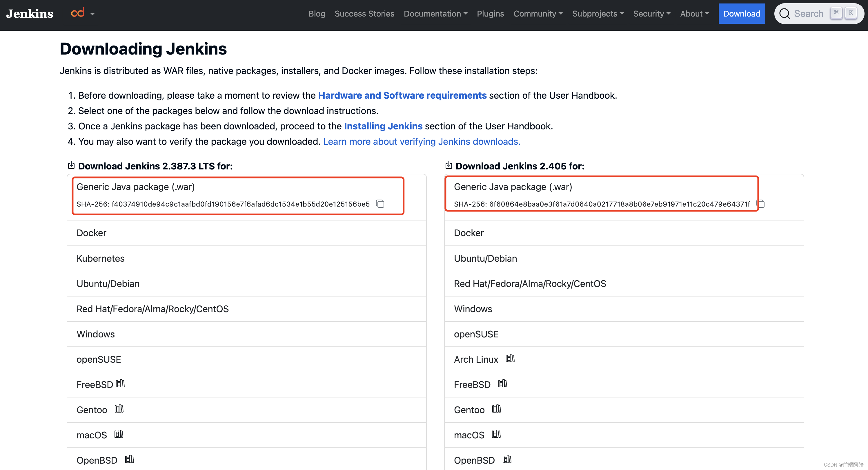Click the LTS SHA-256 hash text f40374910de9…
Screen dimensions: 868x470
[x=241, y=204]
